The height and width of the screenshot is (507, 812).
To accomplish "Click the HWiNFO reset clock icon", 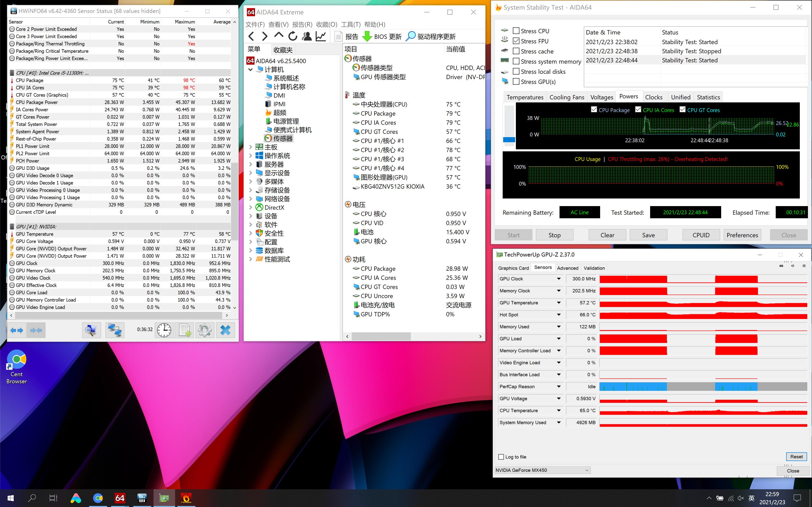I will 164,330.
